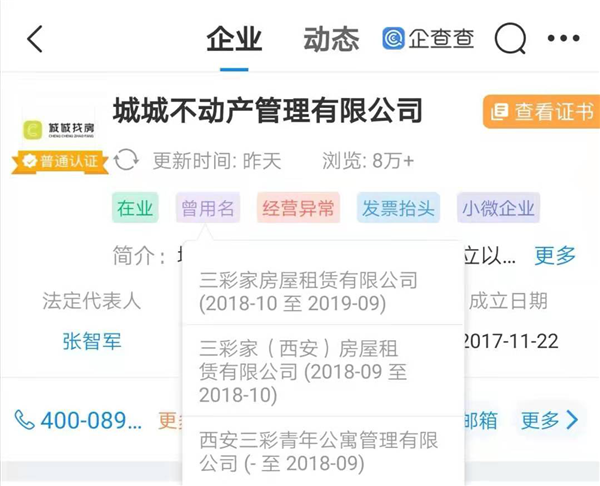Tap the 企查查 logo icon
Viewport: 600px width, 486px height.
click(x=393, y=38)
